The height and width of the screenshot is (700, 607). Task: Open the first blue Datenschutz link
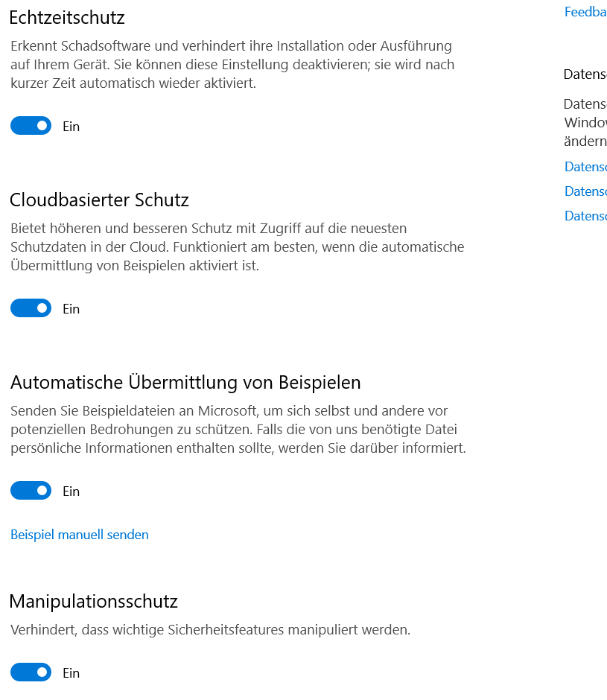click(x=585, y=166)
